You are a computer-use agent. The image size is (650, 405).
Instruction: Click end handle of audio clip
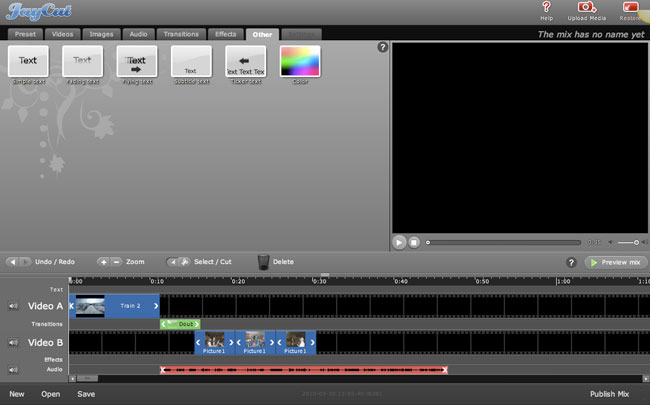tap(445, 370)
